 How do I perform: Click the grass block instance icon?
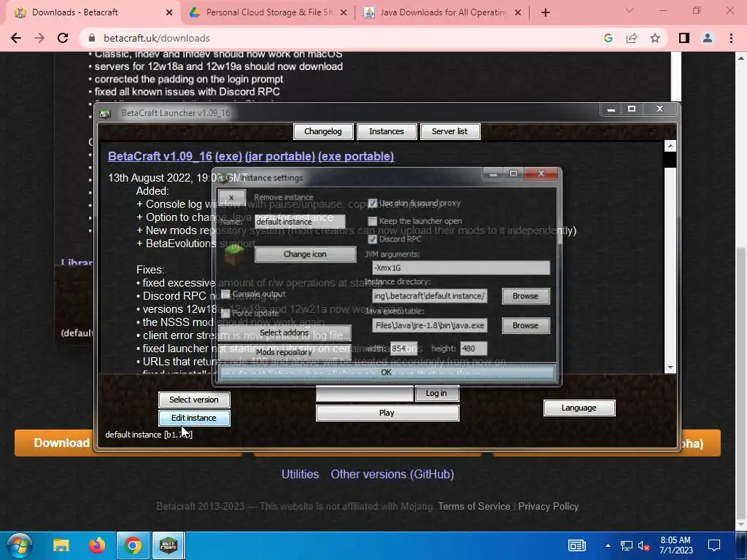(x=235, y=254)
